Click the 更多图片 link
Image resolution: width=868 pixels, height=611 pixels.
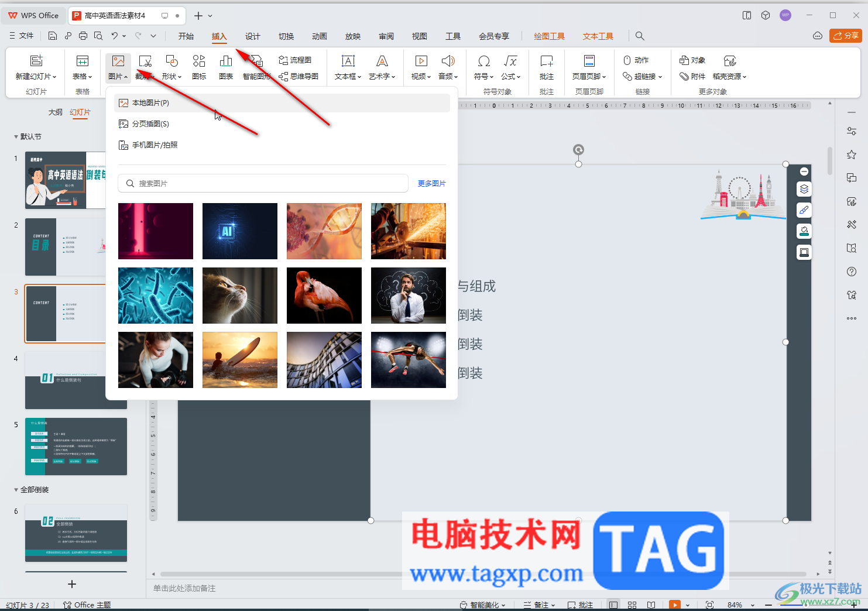point(432,183)
